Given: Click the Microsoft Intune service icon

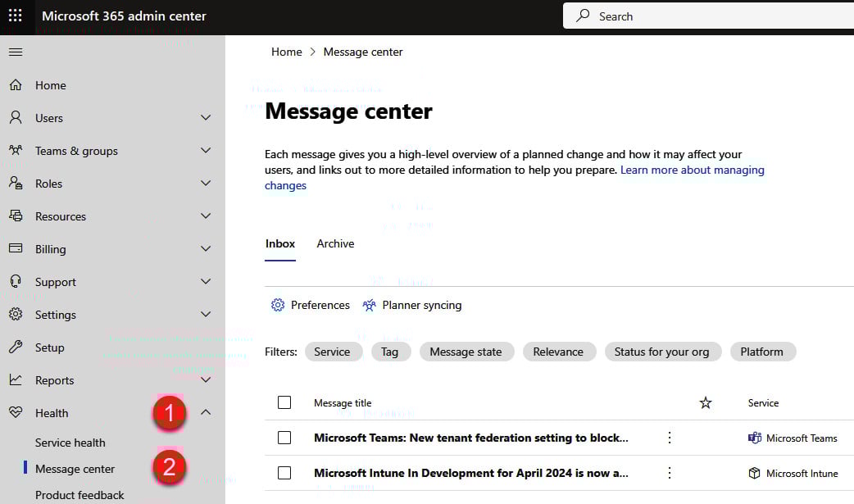Looking at the screenshot, I should pyautogui.click(x=754, y=473).
